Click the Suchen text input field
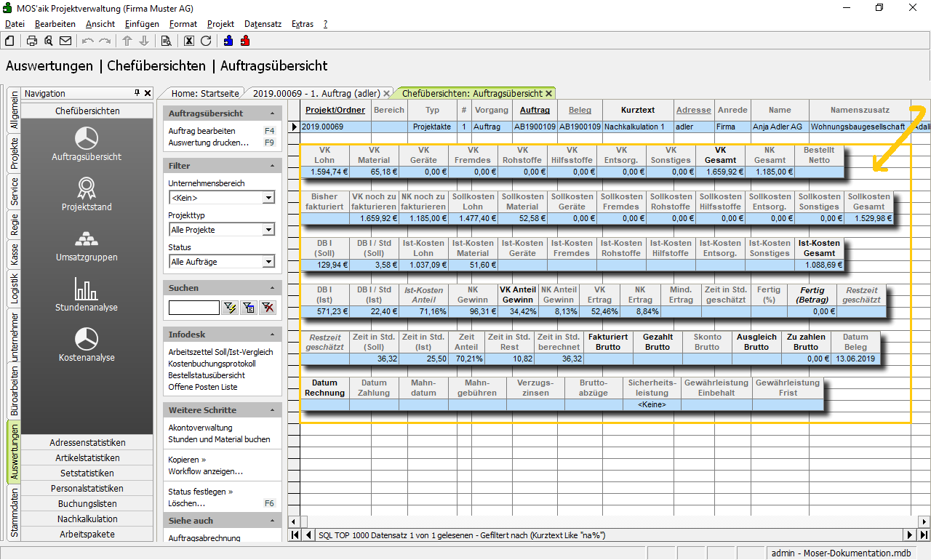The height and width of the screenshot is (560, 931). [193, 308]
